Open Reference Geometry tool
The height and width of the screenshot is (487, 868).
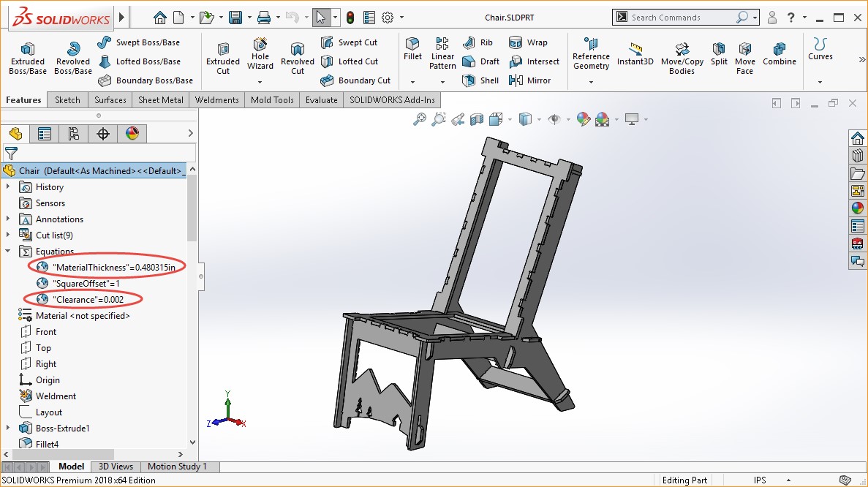pyautogui.click(x=591, y=53)
